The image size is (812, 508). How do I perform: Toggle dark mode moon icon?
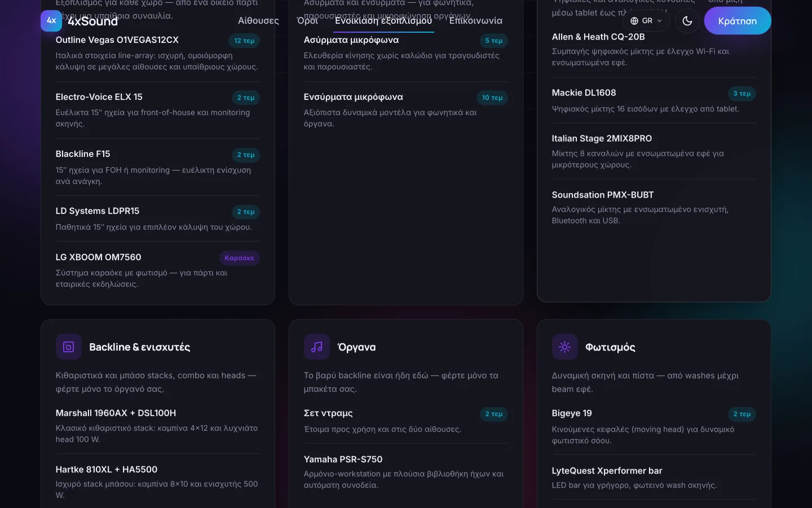click(687, 21)
